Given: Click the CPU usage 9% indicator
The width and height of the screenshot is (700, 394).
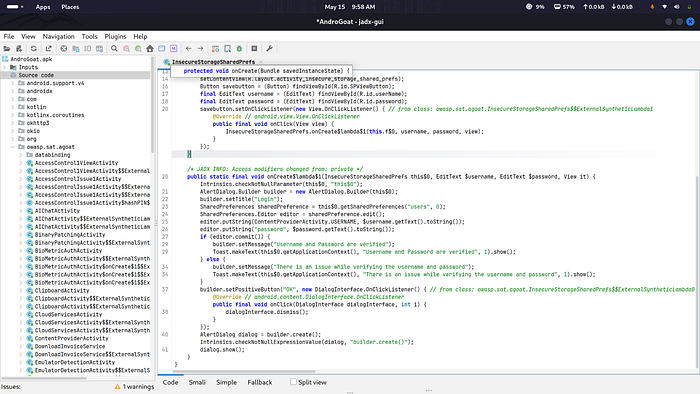Looking at the screenshot, I should pyautogui.click(x=535, y=7).
